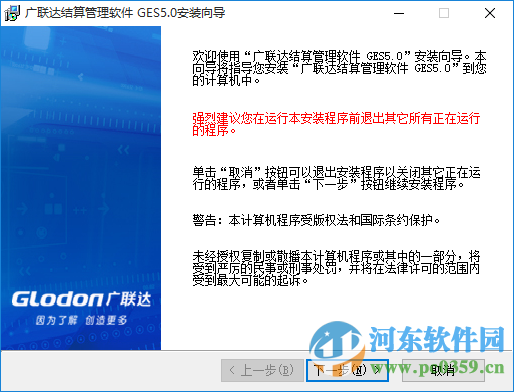Click the window title 广联达结算管理软件 GES5.0安装向导
Screen dimensions: 514x392
(125, 13)
